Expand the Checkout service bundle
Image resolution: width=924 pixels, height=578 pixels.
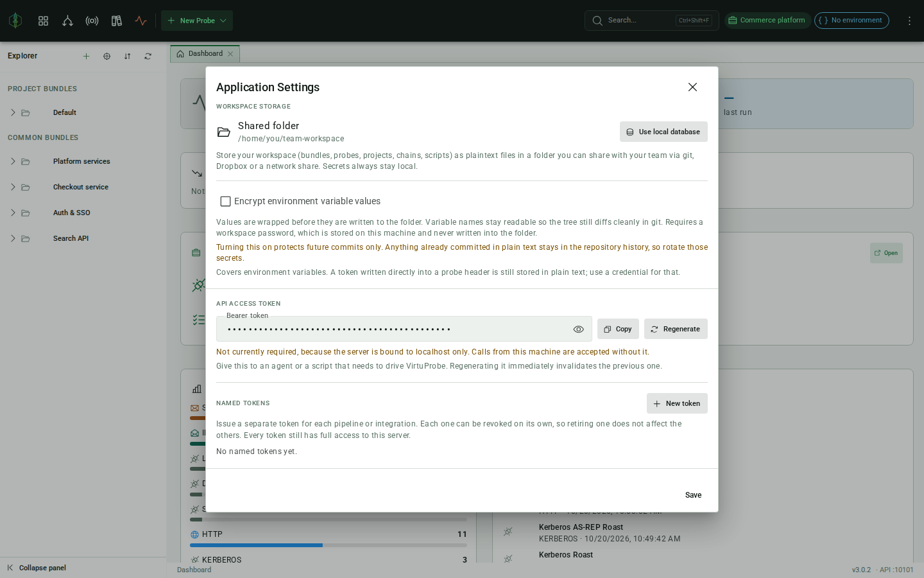(13, 187)
